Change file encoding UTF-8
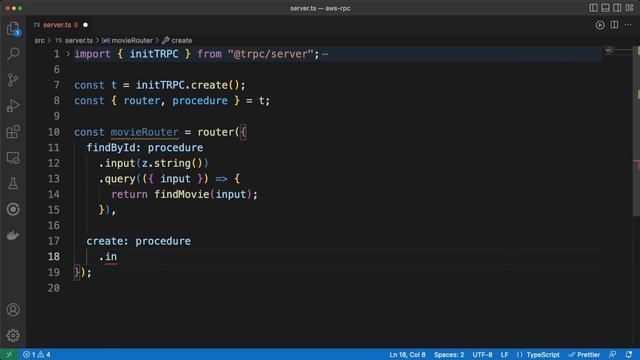 point(482,354)
